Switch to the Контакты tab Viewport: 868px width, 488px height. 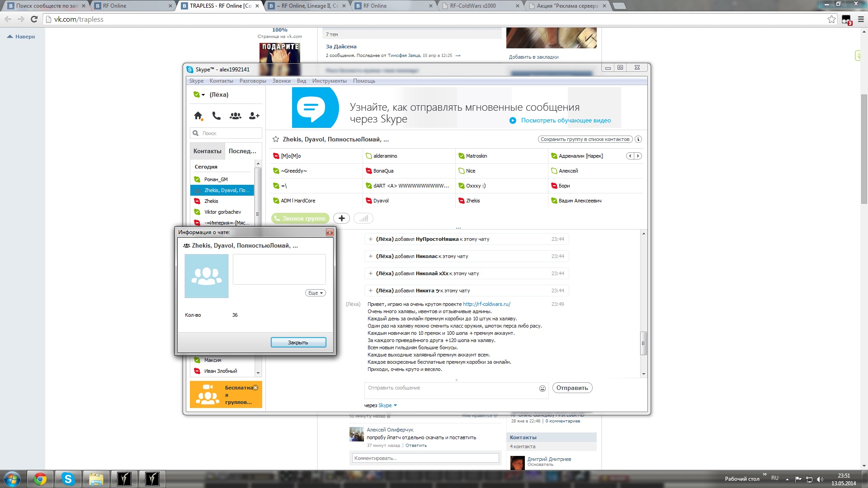208,151
